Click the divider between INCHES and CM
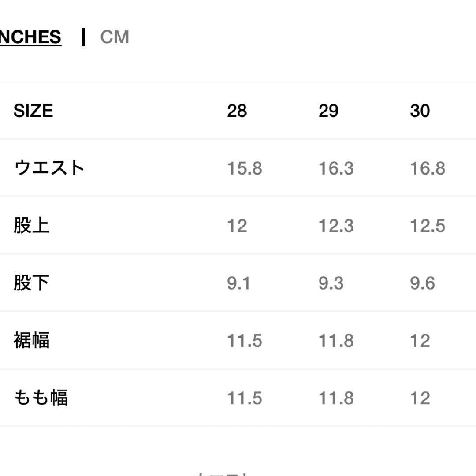 (83, 36)
